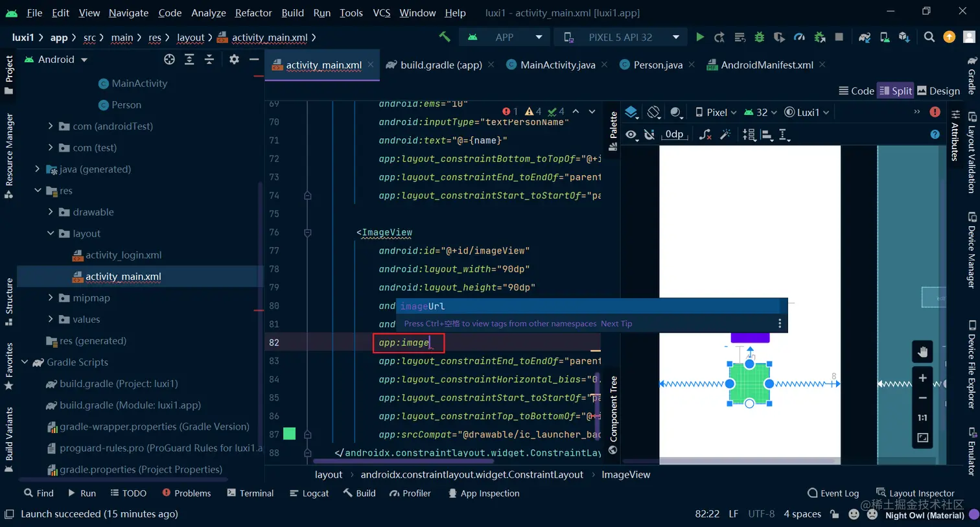This screenshot has width=980, height=527.
Task: Open design help question mark icon
Action: tap(935, 135)
